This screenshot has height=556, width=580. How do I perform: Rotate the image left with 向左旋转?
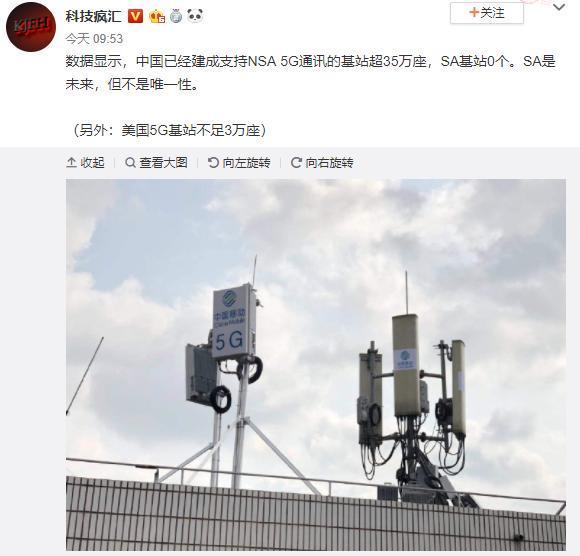point(239,162)
